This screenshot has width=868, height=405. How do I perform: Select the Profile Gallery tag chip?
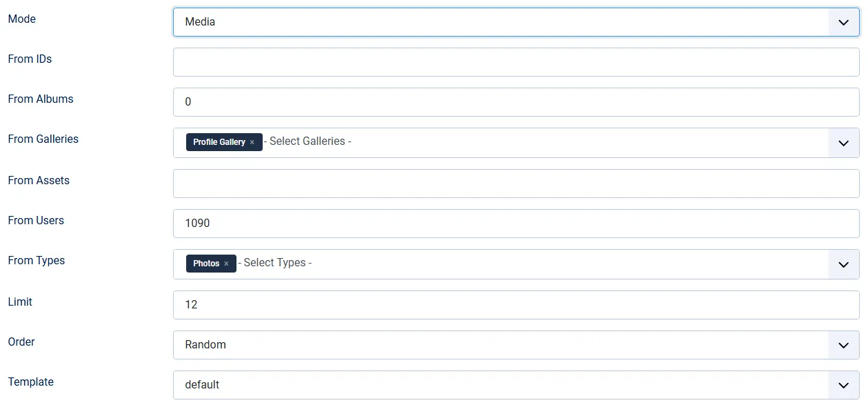click(x=219, y=142)
